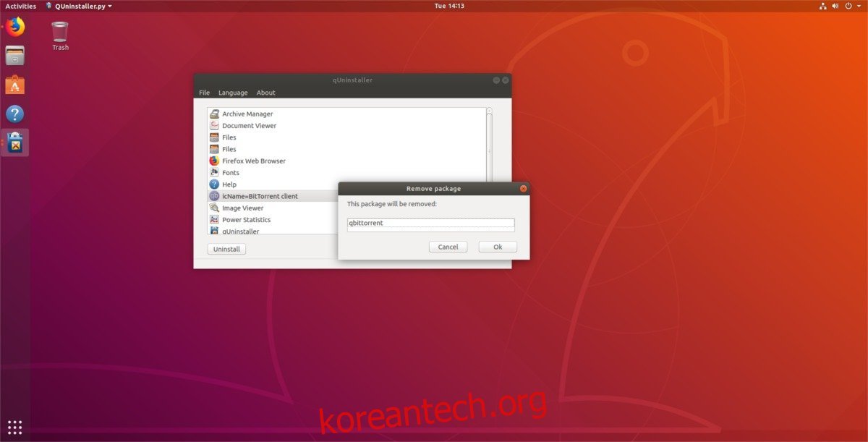Select the qbittorrent package name field

pyautogui.click(x=430, y=224)
